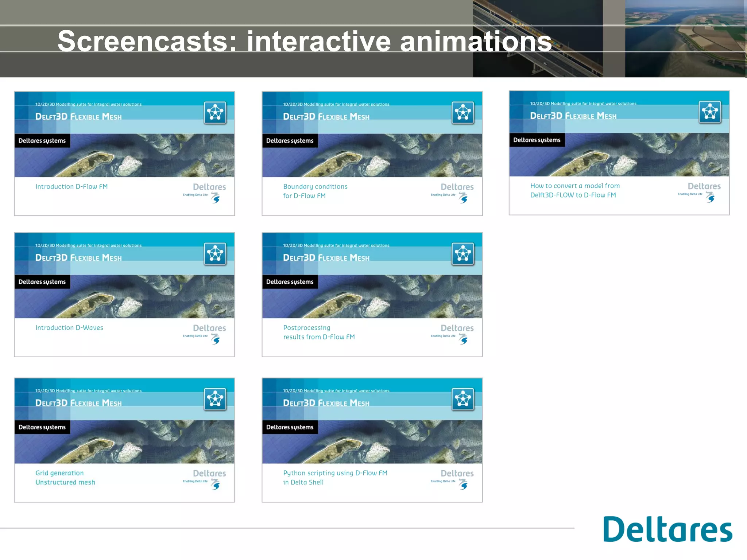Click 'Introduction D-Flow FM' caption text

coord(71,187)
